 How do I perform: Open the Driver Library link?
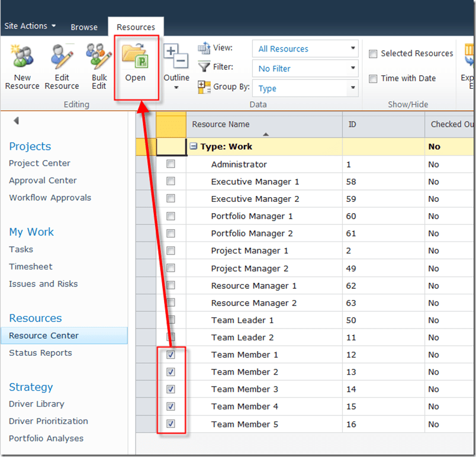(x=37, y=404)
